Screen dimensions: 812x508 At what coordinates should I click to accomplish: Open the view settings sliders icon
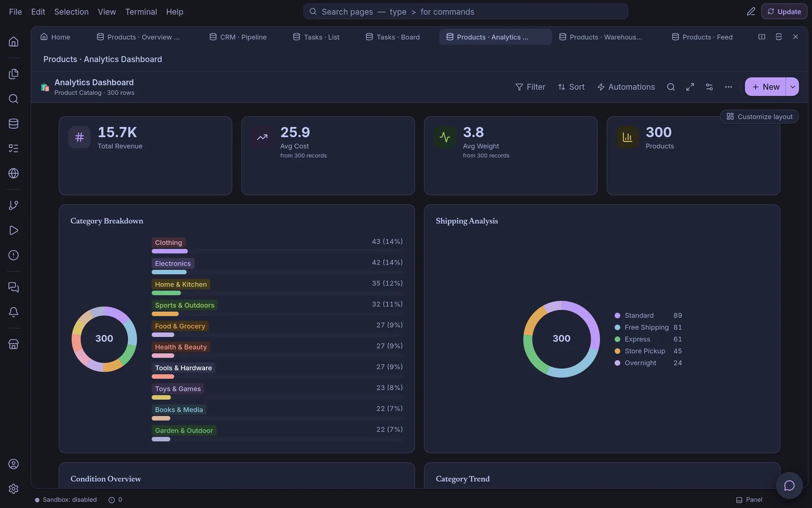(x=709, y=87)
